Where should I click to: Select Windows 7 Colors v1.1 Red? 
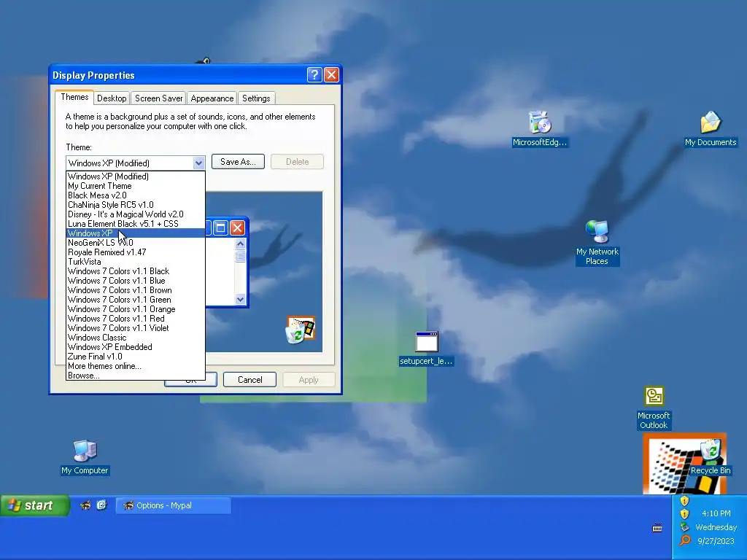(x=135, y=319)
